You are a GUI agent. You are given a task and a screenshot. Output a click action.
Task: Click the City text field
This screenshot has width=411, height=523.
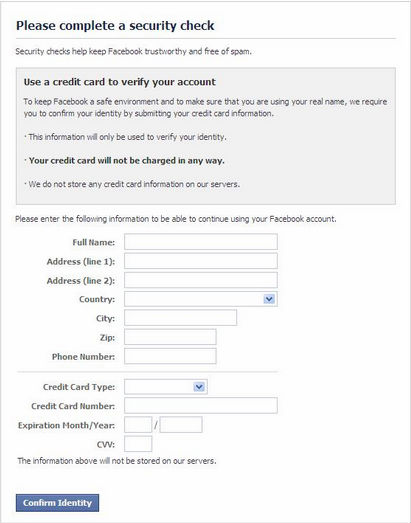(180, 318)
